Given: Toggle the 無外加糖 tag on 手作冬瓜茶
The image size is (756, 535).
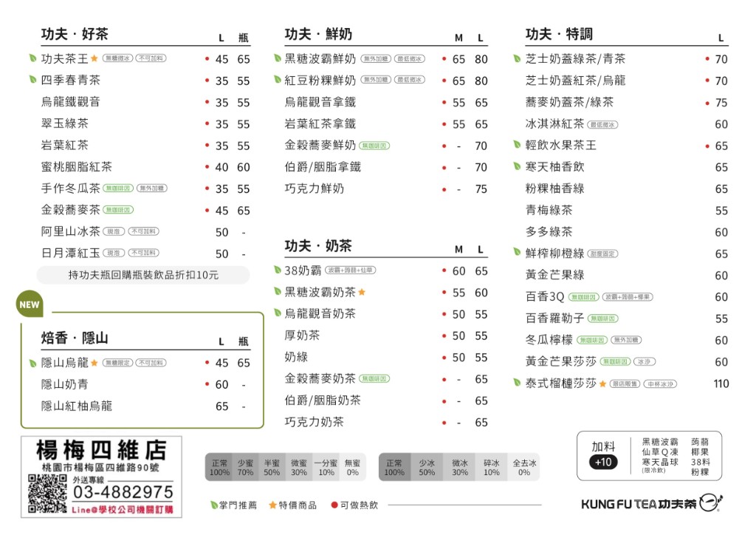Looking at the screenshot, I should click(151, 188).
